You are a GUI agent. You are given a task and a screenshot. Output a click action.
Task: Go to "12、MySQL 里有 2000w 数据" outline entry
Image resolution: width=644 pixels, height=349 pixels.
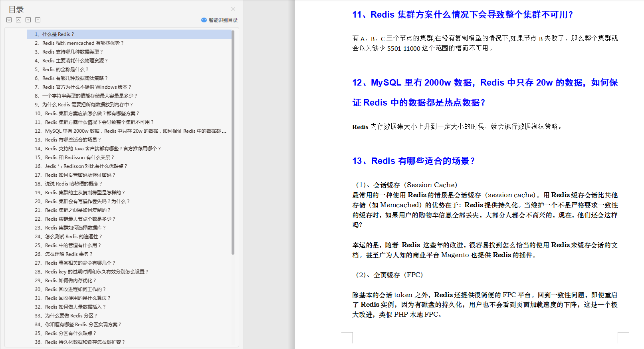[x=131, y=131]
